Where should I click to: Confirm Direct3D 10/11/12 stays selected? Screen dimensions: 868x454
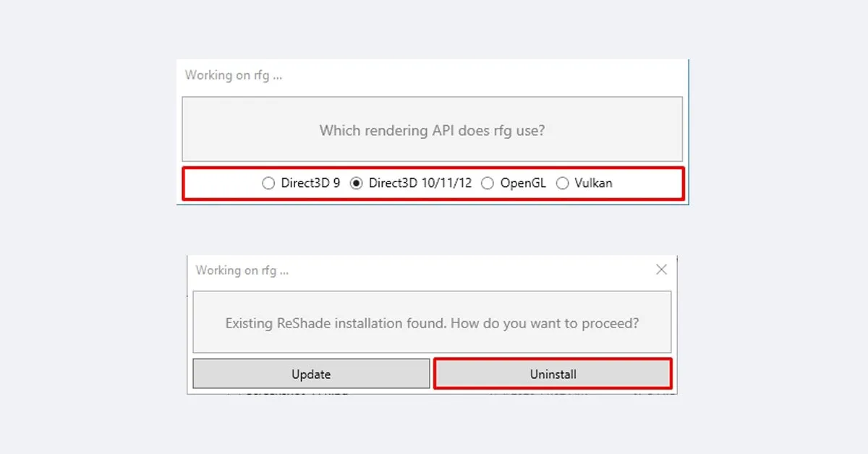355,183
